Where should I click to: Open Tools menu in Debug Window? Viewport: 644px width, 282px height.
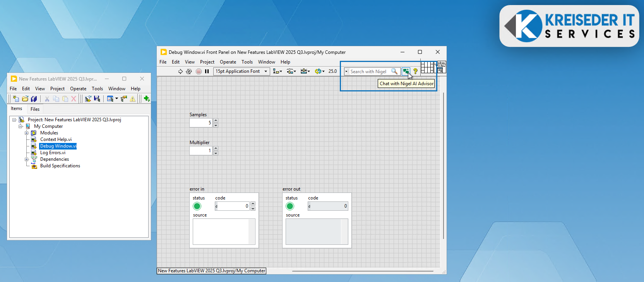[247, 62]
